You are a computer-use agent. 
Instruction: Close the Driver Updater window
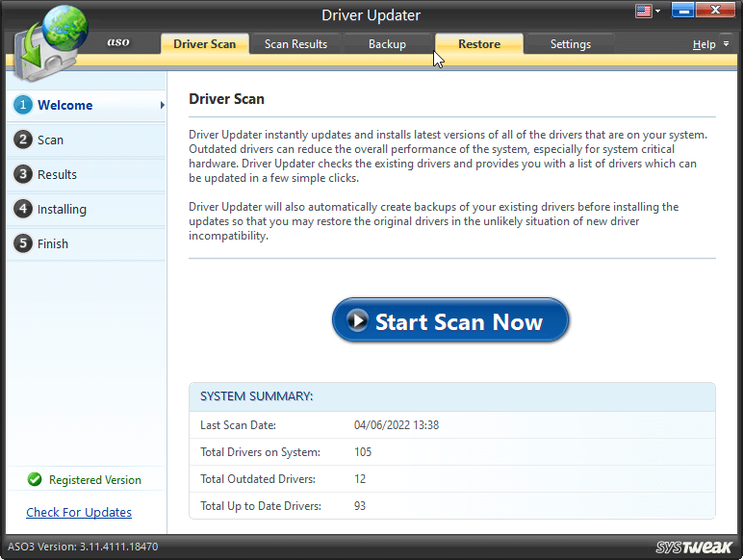pos(715,10)
